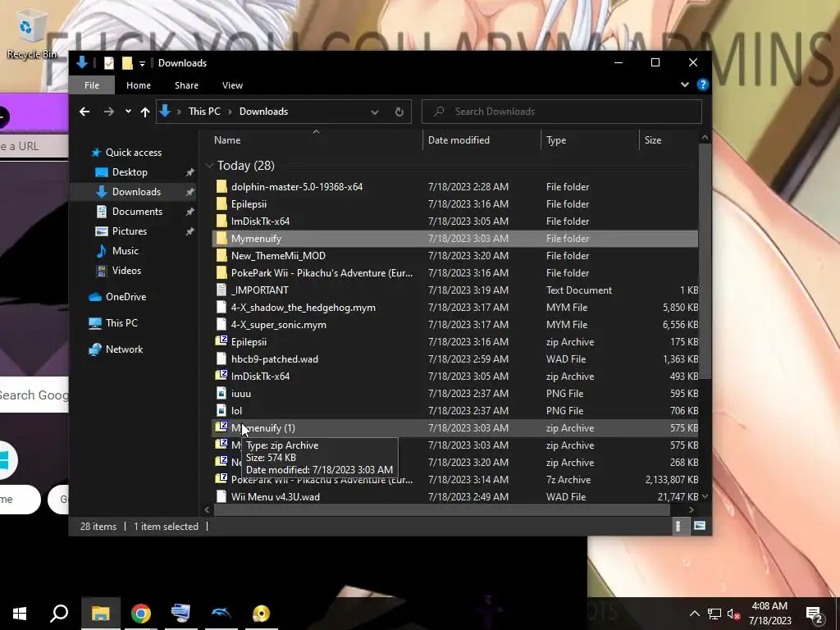Open Windows Start menu
Image resolution: width=840 pixels, height=630 pixels.
coord(20,614)
